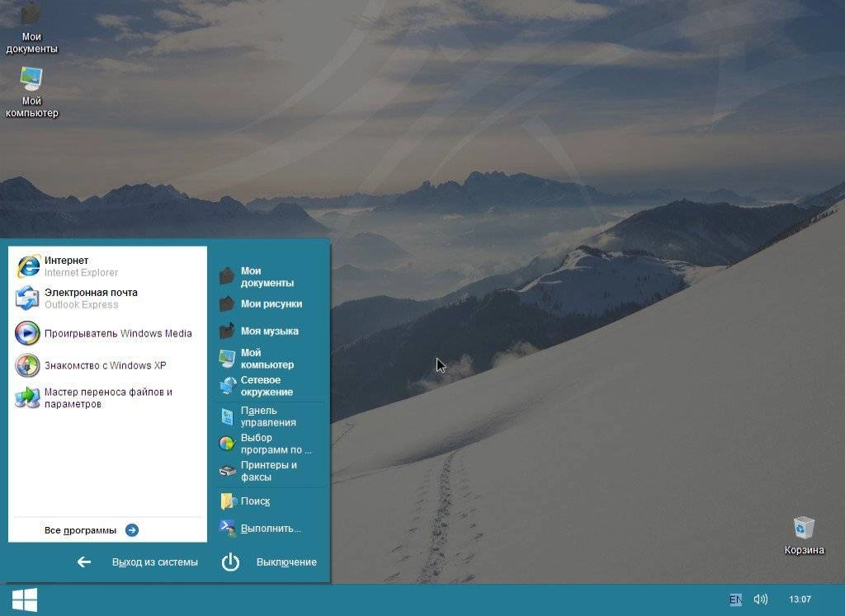The image size is (845, 616).
Task: Click the Internet Explorer subtitle text
Action: point(81,272)
